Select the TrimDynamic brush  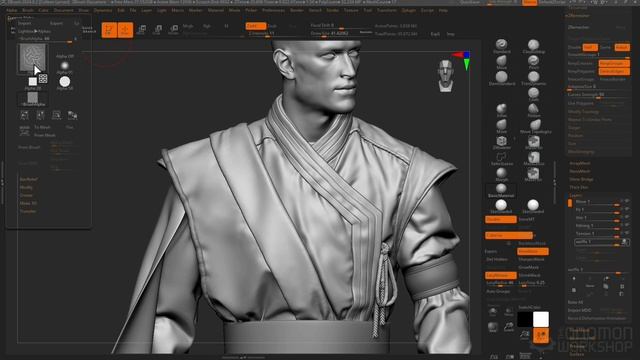pos(533,78)
